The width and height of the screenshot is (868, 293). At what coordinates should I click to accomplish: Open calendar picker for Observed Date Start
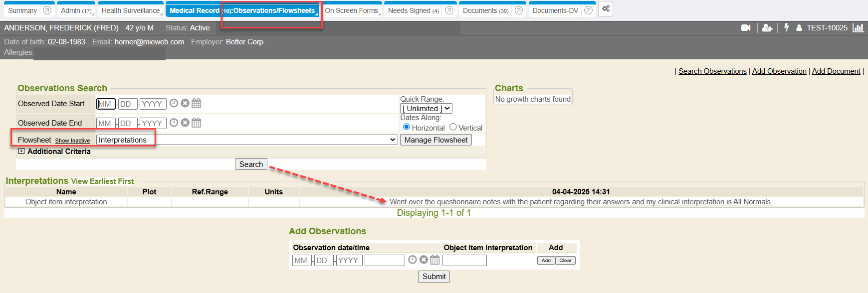(197, 103)
